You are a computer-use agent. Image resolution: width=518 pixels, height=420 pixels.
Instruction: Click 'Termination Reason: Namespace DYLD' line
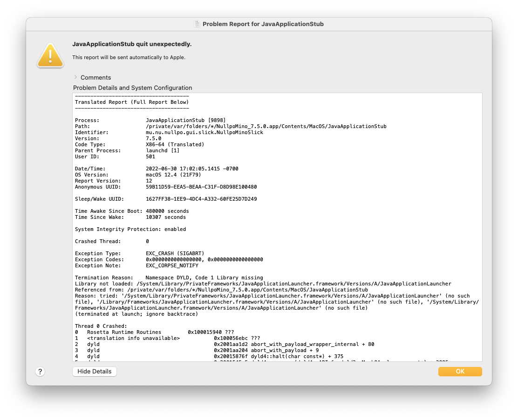[169, 278]
